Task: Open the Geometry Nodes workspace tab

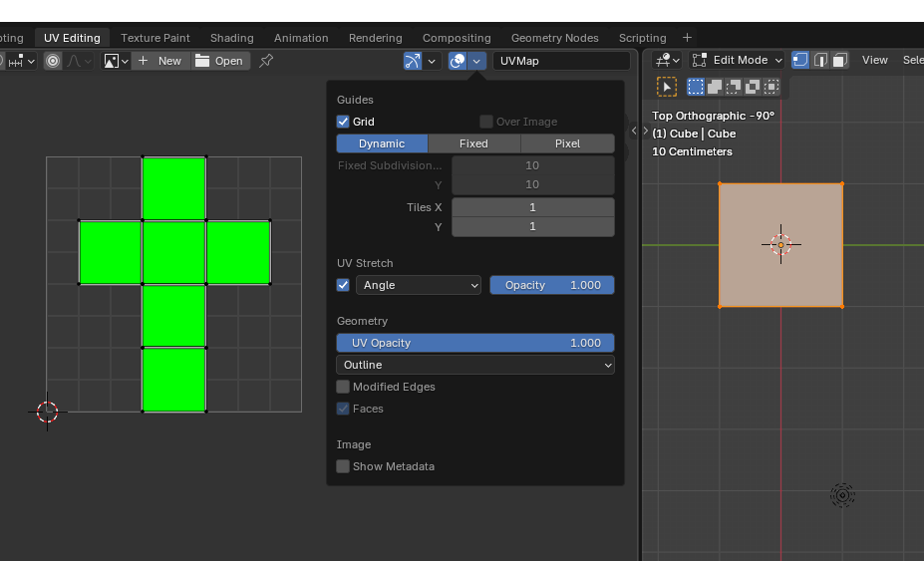Action: click(554, 38)
